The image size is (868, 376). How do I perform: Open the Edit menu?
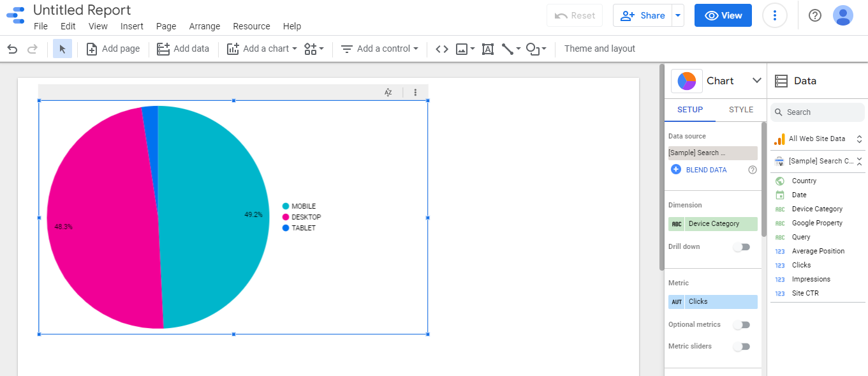68,26
